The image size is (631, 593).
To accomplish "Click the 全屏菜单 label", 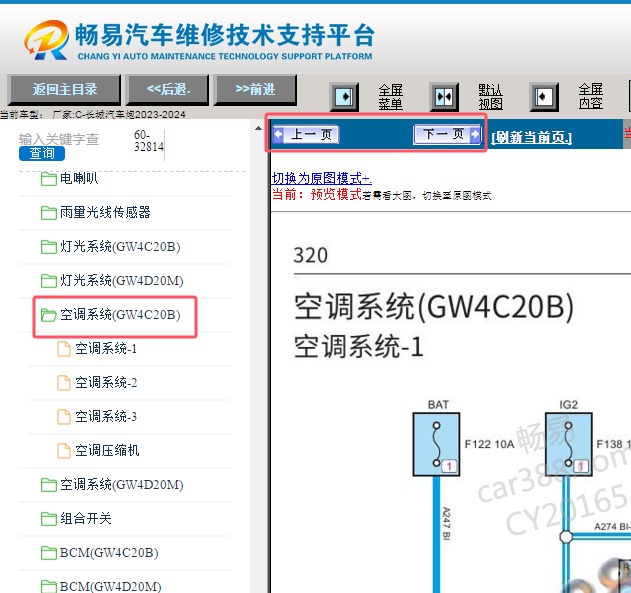I will point(390,97).
